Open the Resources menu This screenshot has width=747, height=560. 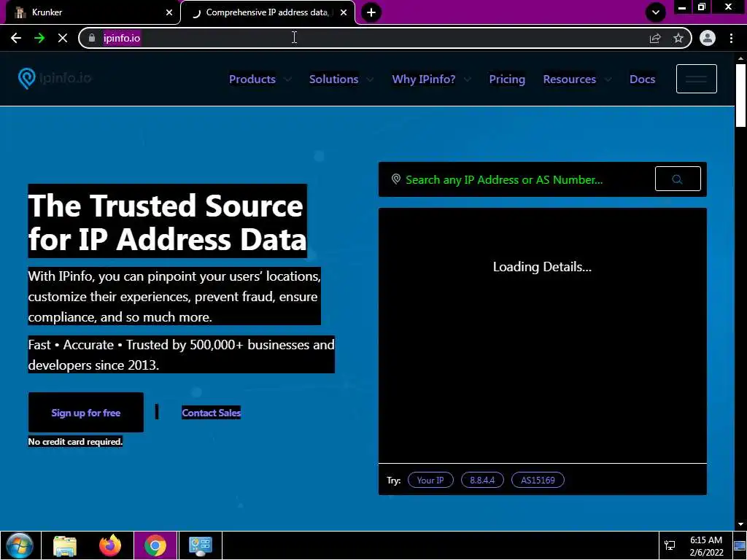tap(569, 79)
